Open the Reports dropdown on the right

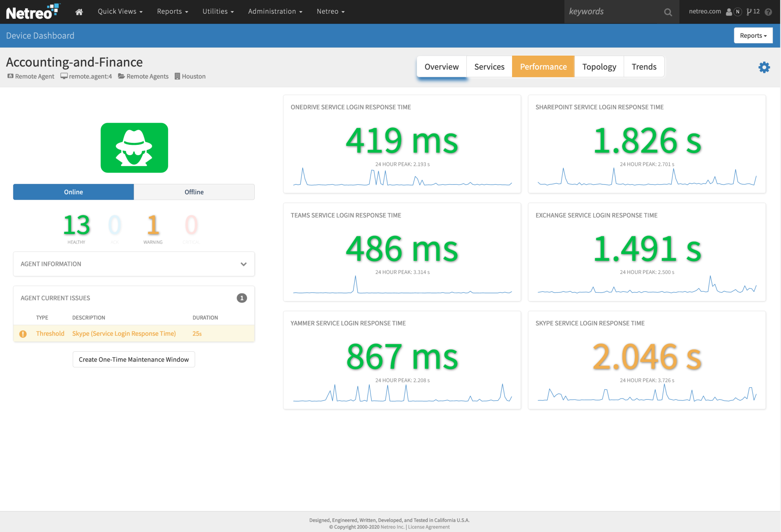click(753, 35)
